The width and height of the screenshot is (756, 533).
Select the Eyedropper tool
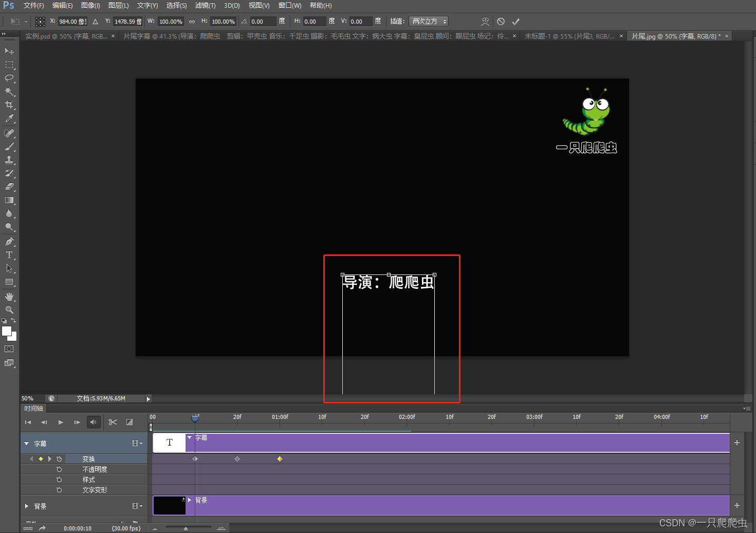pos(9,118)
